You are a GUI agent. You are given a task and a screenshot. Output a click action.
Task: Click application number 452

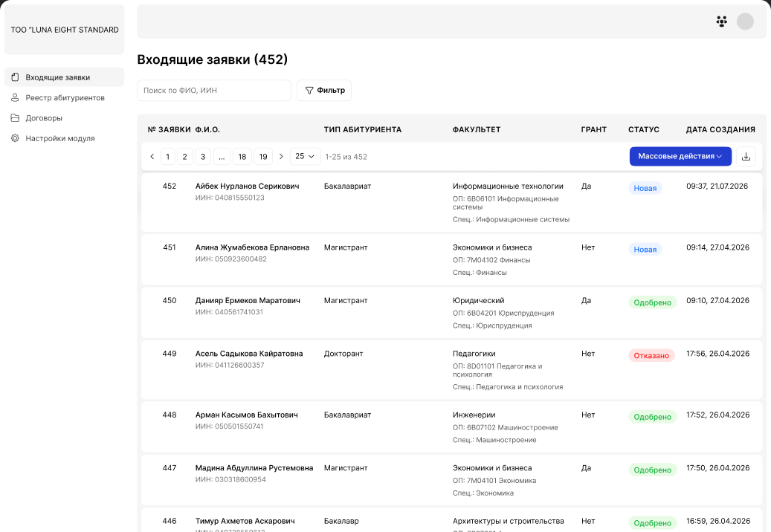pos(170,186)
